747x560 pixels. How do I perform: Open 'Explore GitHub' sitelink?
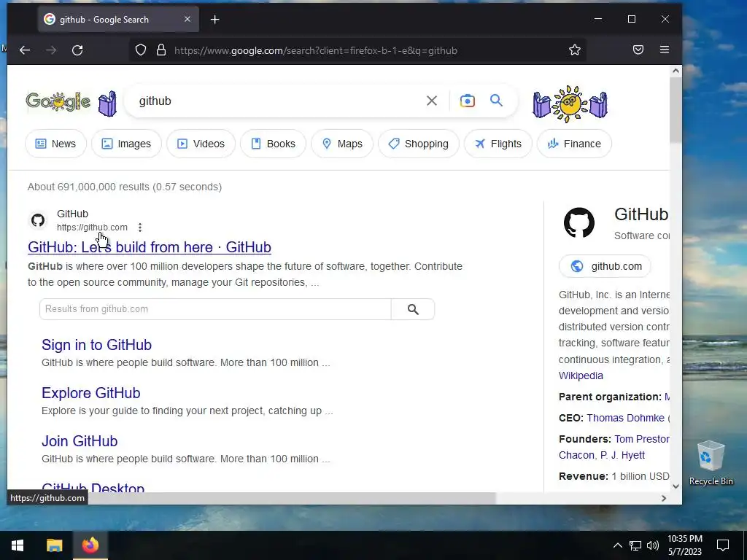coord(91,393)
